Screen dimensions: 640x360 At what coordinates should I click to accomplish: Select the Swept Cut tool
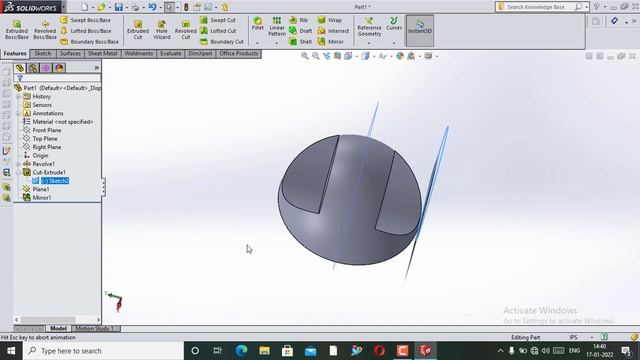(218, 20)
